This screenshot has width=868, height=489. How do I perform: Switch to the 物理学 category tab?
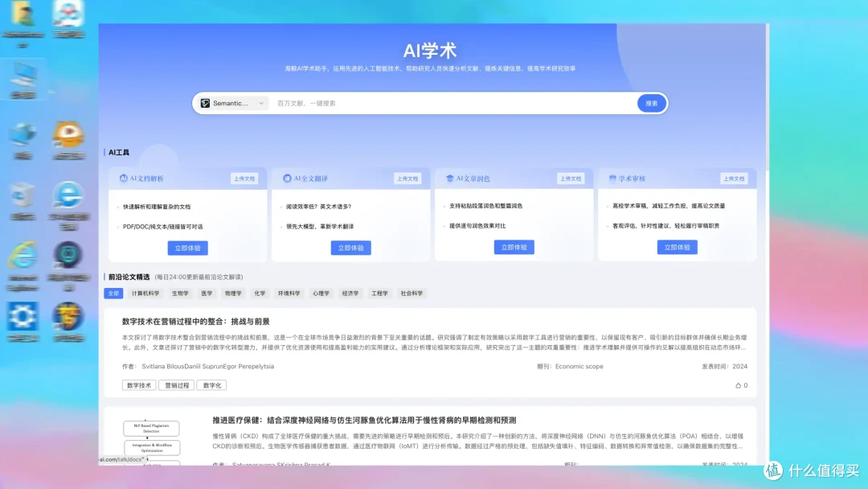(x=233, y=294)
